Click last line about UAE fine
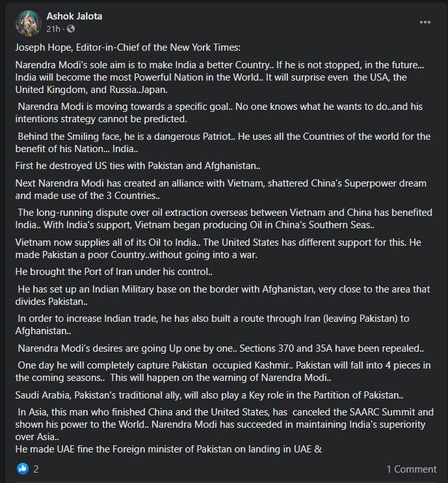The height and width of the screenshot is (483, 448). [168, 449]
